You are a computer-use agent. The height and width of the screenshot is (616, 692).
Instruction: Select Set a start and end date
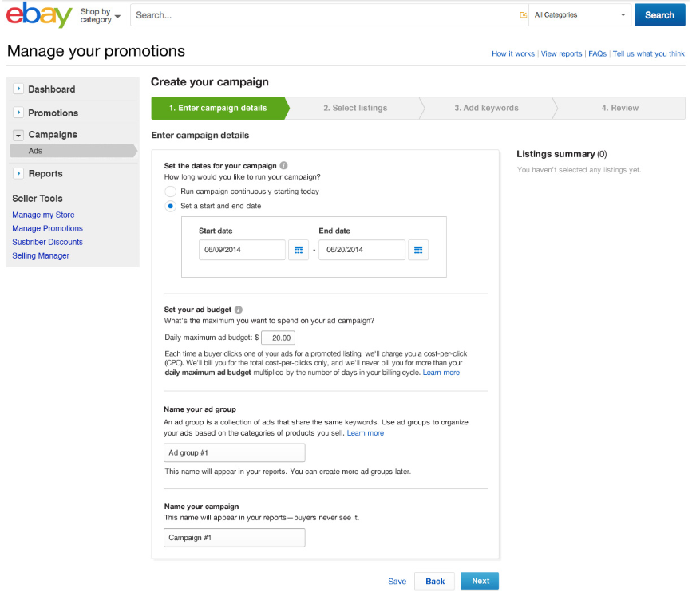170,206
